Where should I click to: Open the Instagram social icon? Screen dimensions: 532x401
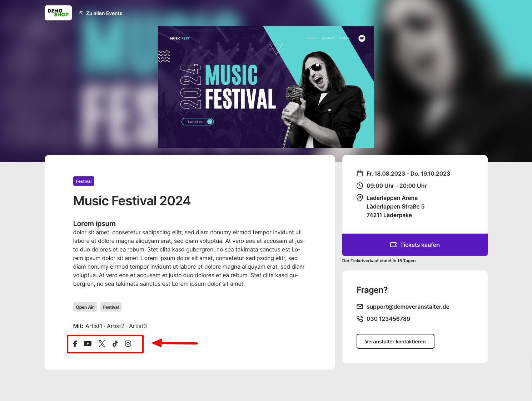pyautogui.click(x=128, y=344)
